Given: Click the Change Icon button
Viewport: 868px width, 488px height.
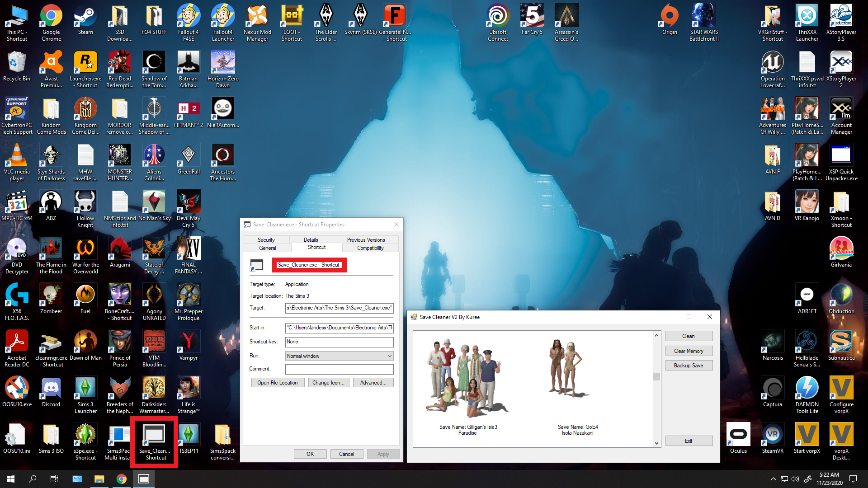Looking at the screenshot, I should (328, 383).
